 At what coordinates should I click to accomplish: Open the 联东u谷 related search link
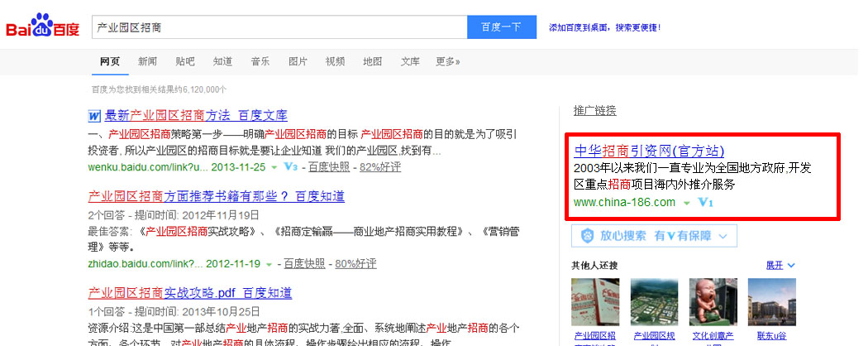point(771,336)
